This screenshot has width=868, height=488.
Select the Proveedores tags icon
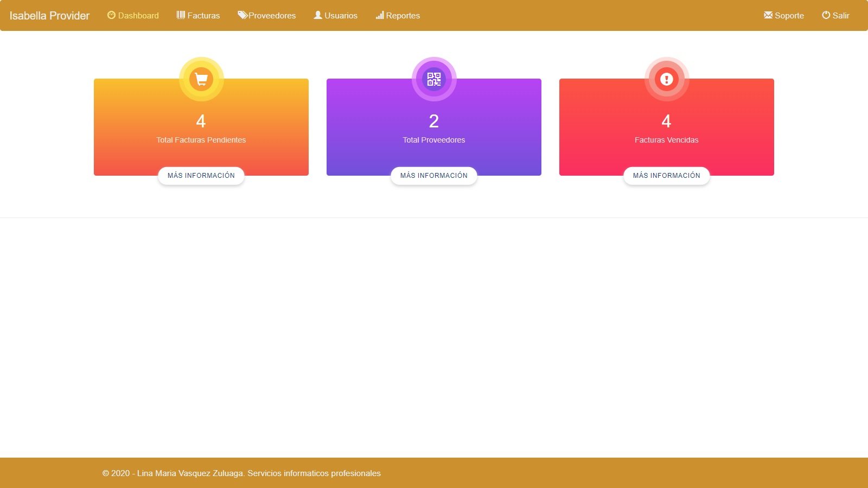(x=242, y=15)
